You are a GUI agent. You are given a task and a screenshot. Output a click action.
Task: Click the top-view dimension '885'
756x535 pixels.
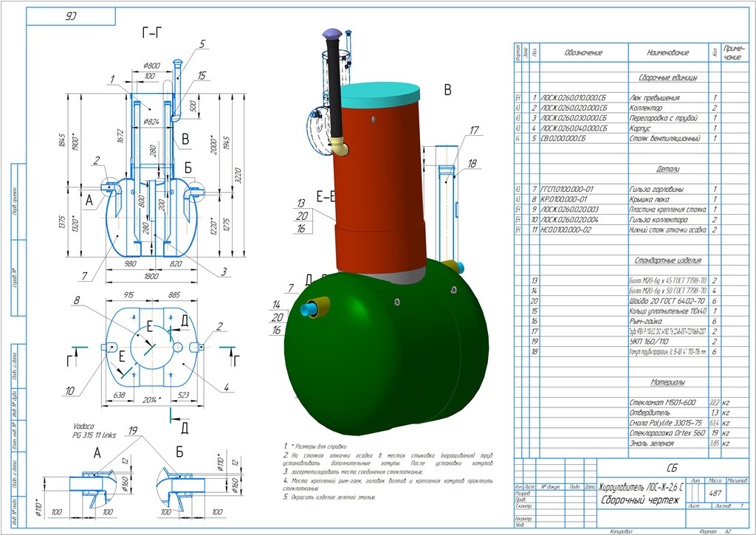174,295
